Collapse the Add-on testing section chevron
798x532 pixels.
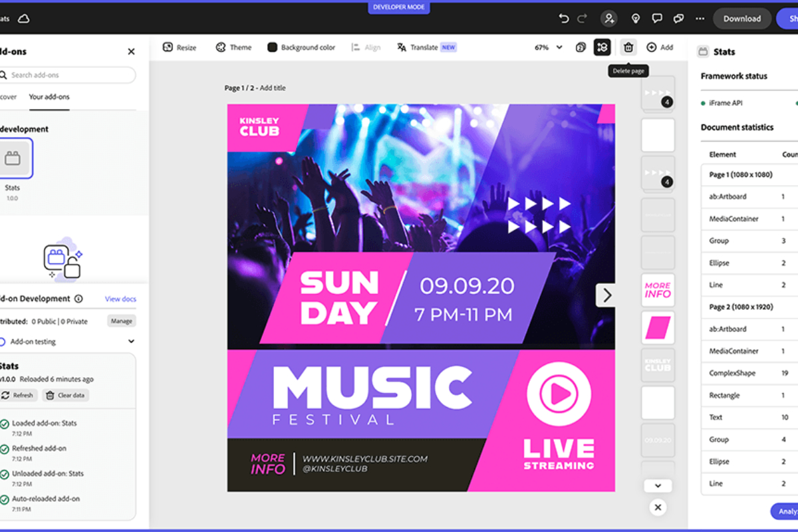pyautogui.click(x=131, y=342)
